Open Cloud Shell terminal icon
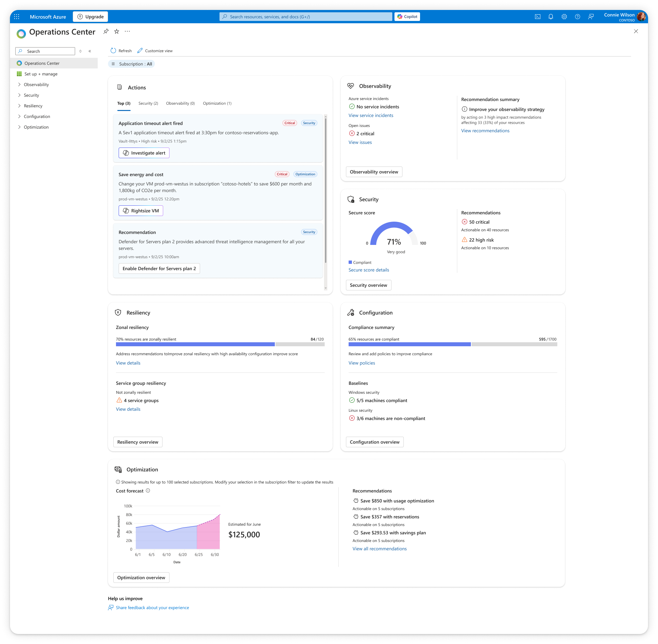This screenshot has width=658, height=644. [x=537, y=17]
